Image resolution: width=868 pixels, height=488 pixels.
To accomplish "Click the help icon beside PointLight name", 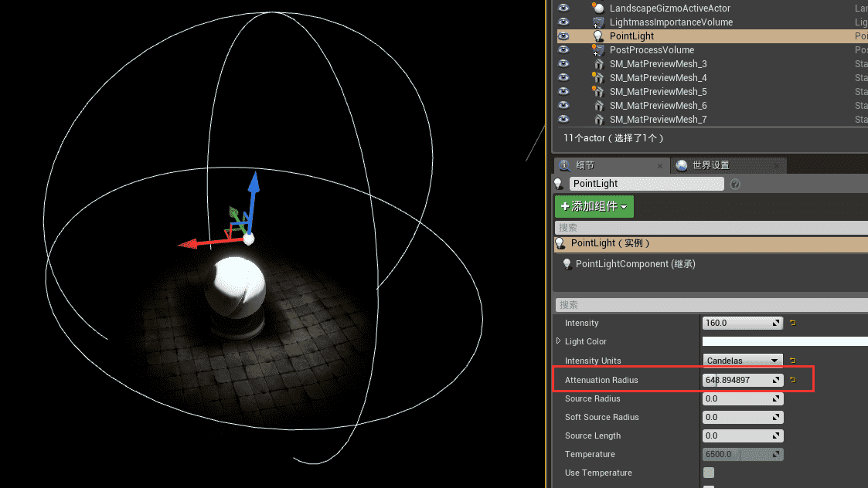I will 735,184.
